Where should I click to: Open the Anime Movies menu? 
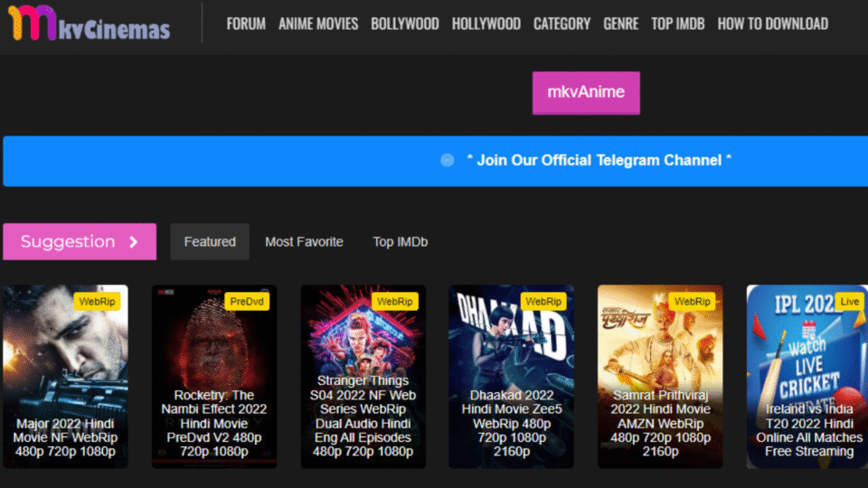pos(318,23)
